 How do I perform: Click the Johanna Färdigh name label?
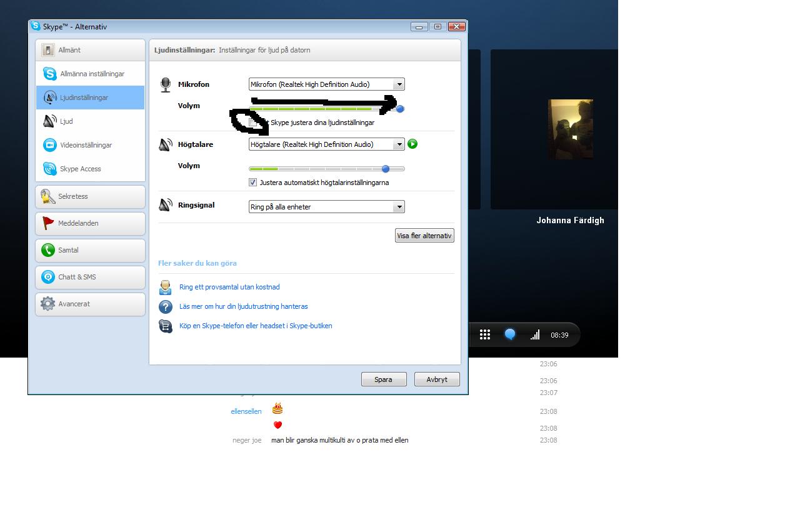[x=570, y=220]
